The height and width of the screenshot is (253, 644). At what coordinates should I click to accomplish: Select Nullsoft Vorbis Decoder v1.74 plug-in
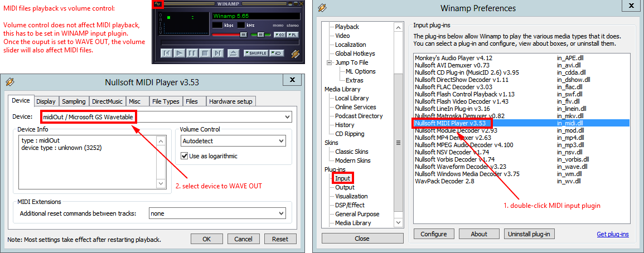point(521,159)
